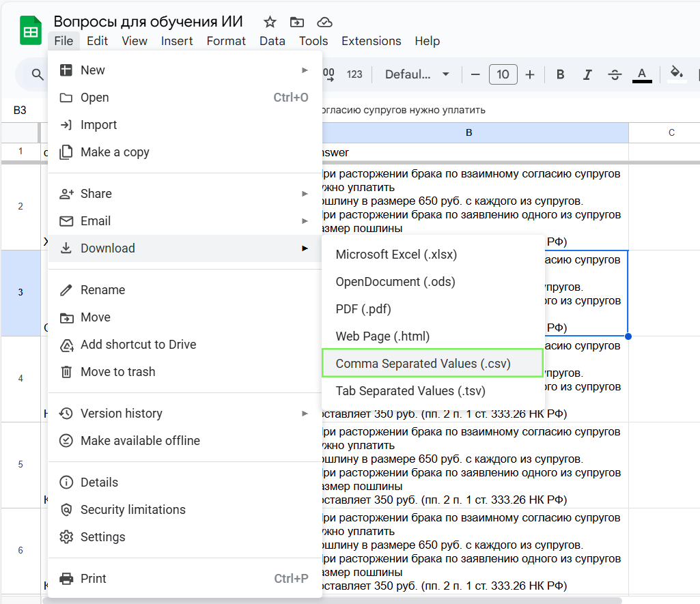Viewport: 700px width, 604px height.
Task: Toggle italic formatting icon
Action: pyautogui.click(x=587, y=74)
